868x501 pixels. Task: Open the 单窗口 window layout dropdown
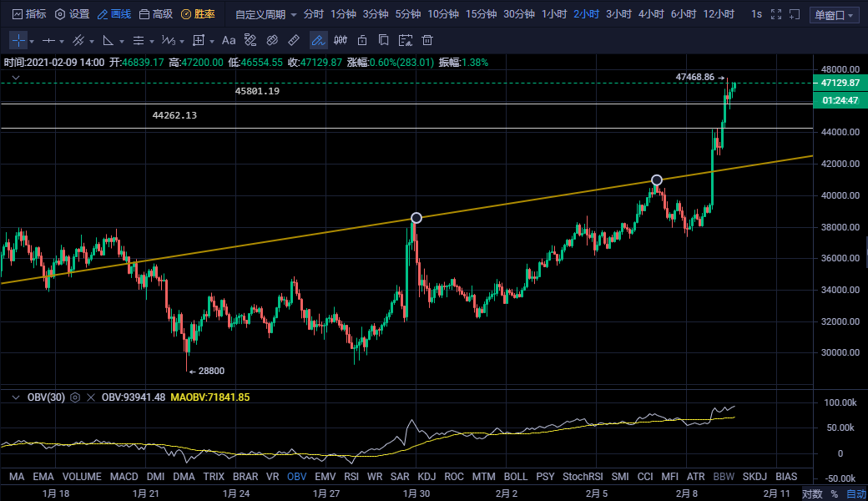pos(835,15)
